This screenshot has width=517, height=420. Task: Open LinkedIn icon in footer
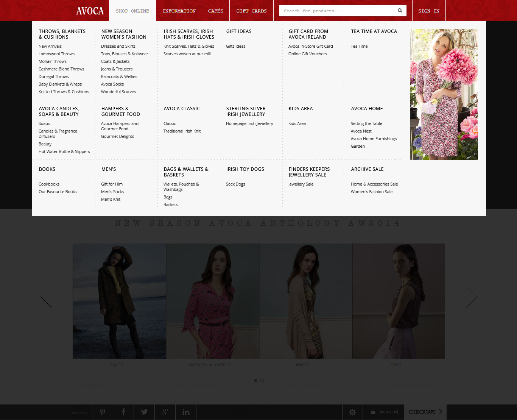pos(186,412)
